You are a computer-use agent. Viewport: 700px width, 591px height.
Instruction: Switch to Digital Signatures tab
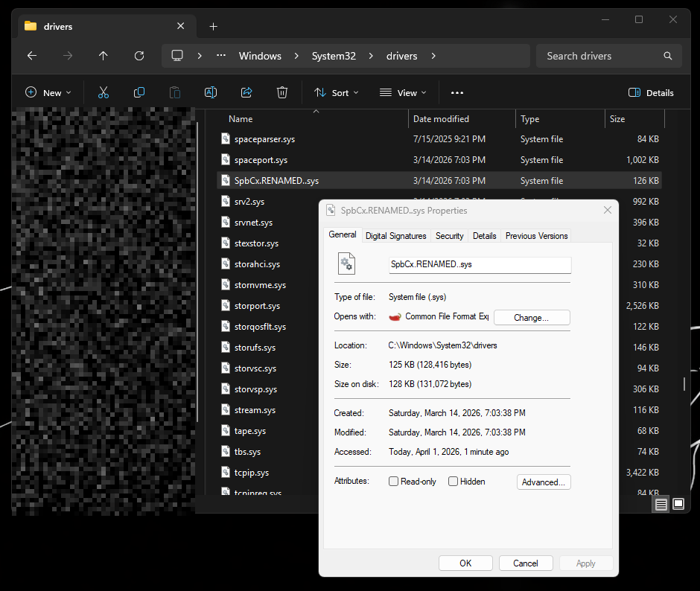click(x=395, y=235)
